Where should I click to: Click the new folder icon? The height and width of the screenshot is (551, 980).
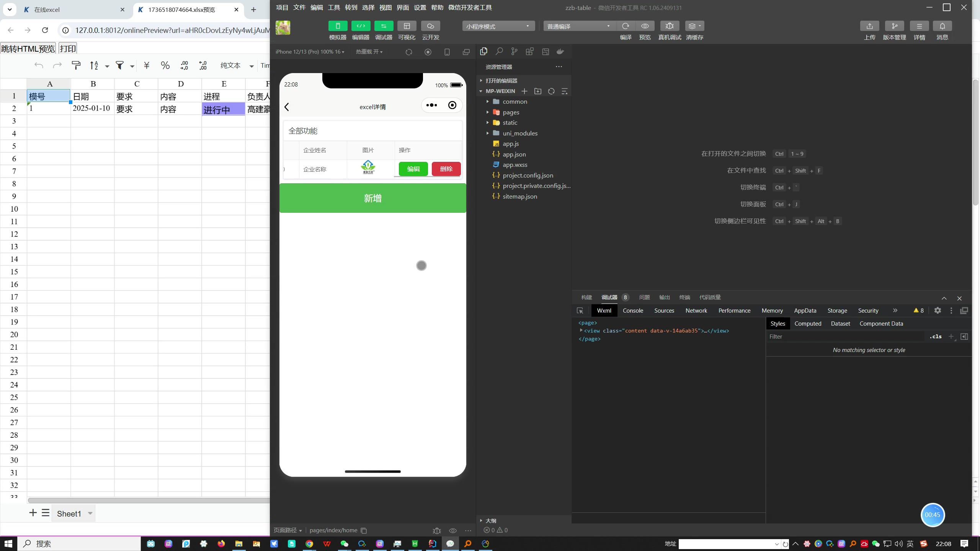(538, 91)
